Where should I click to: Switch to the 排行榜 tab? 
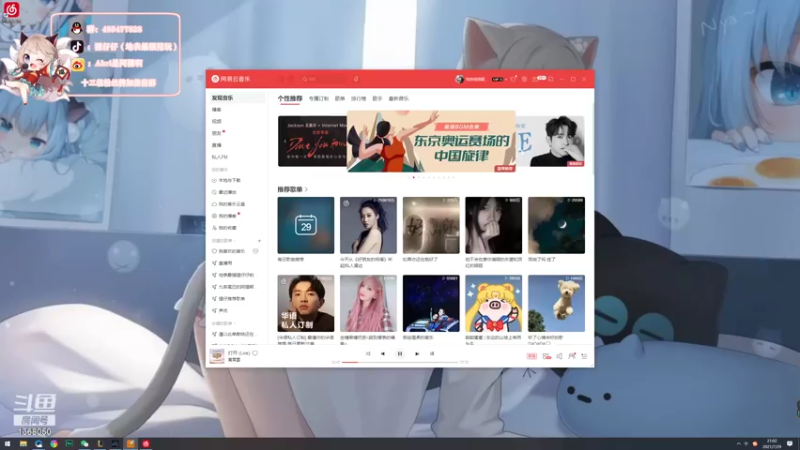click(x=359, y=98)
